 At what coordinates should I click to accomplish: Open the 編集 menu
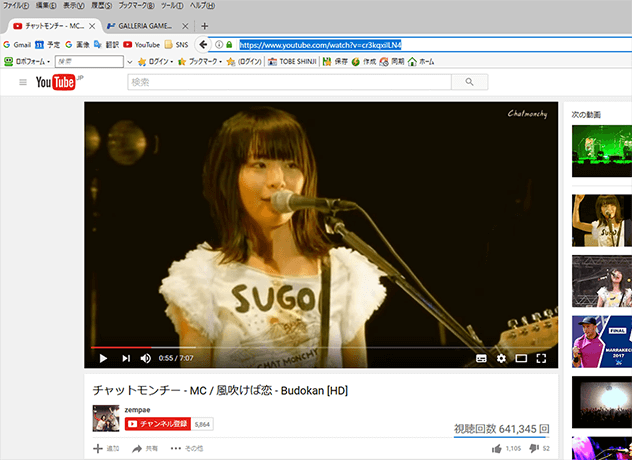click(46, 6)
